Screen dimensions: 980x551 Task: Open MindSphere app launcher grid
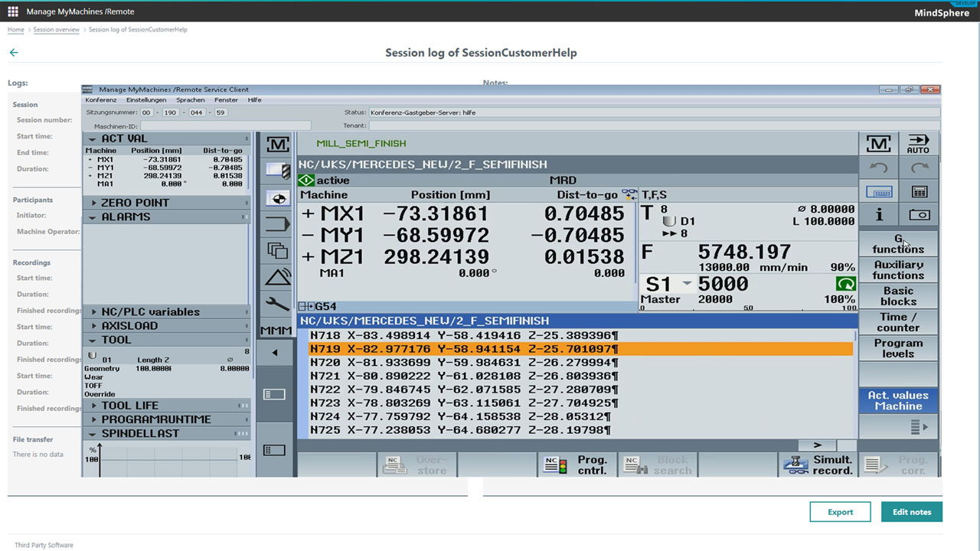click(x=13, y=12)
